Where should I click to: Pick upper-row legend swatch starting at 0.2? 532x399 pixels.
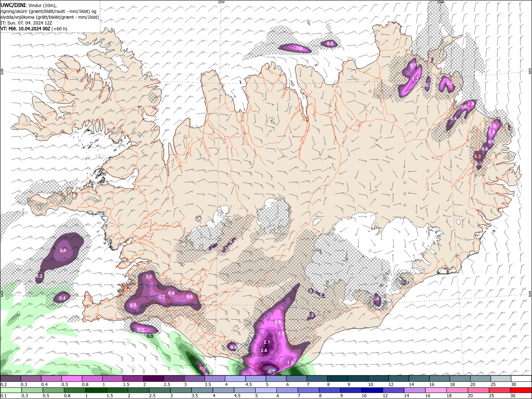click(x=11, y=379)
